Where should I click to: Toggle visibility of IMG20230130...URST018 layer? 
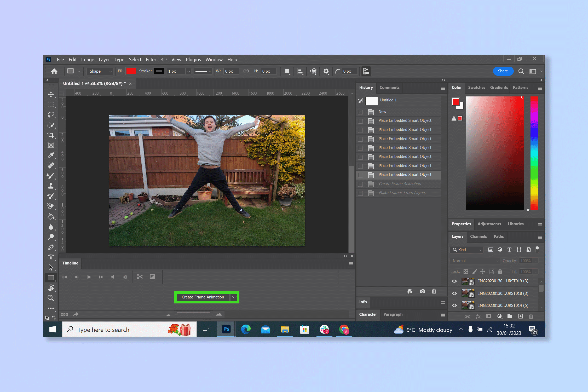click(x=454, y=293)
